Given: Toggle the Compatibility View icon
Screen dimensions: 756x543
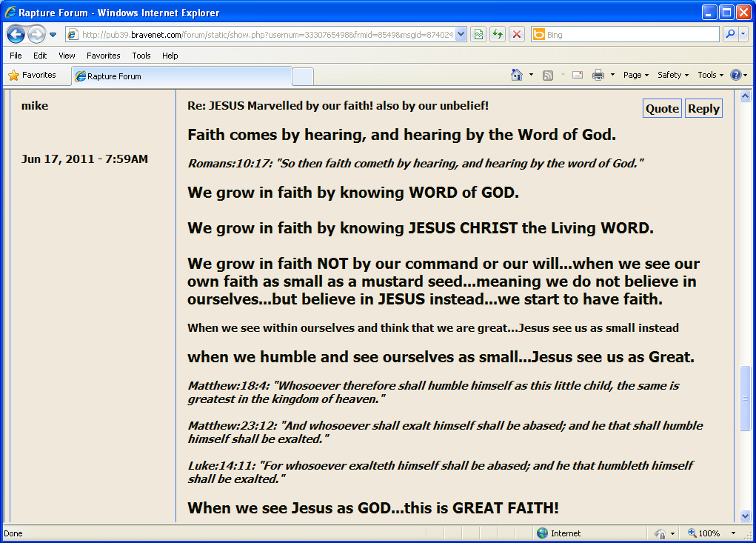Looking at the screenshot, I should [478, 34].
